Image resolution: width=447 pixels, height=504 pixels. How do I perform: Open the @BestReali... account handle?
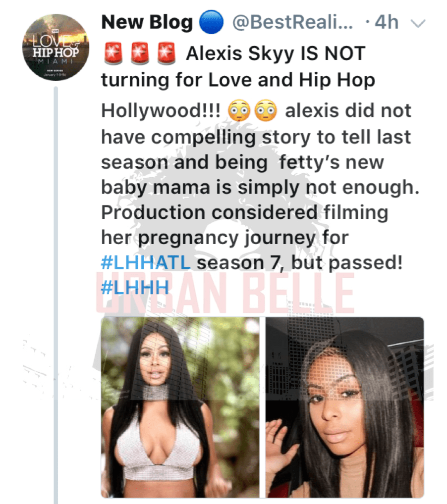point(292,22)
